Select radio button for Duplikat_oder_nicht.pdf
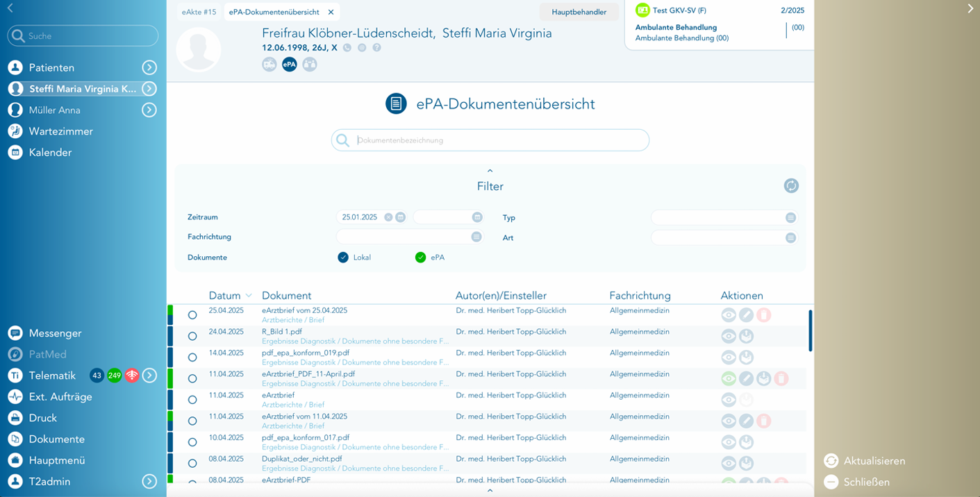 click(192, 464)
